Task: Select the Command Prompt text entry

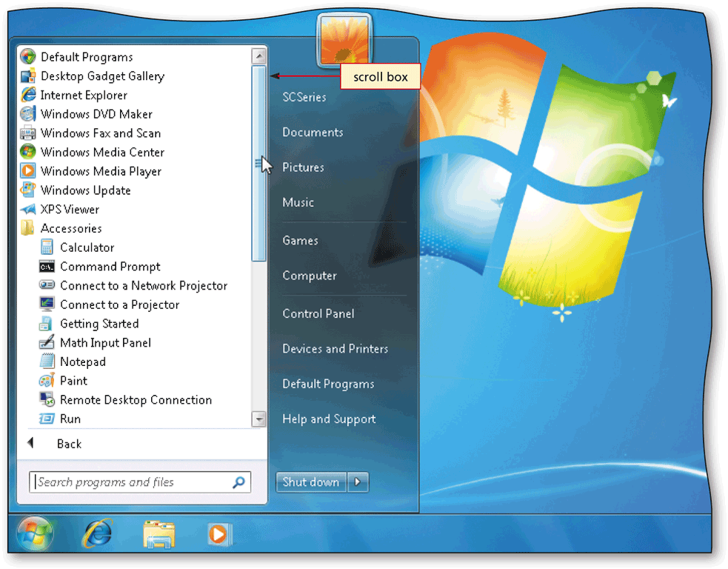Action: coord(110,267)
